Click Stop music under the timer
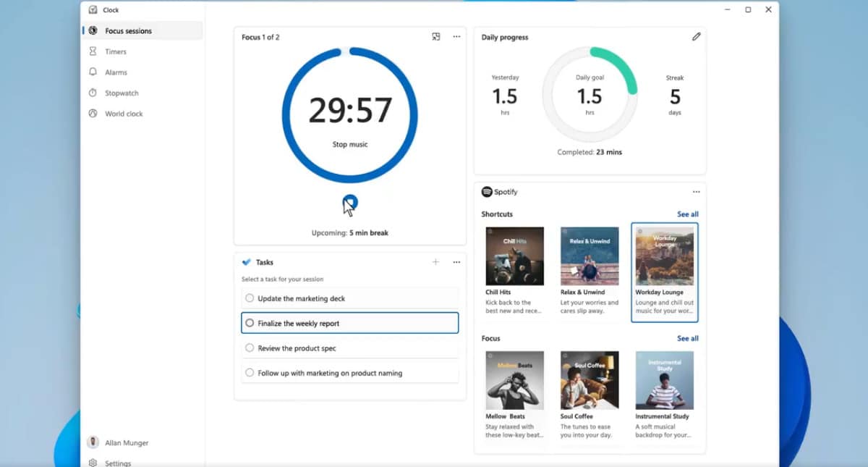This screenshot has height=467, width=868. 350,144
